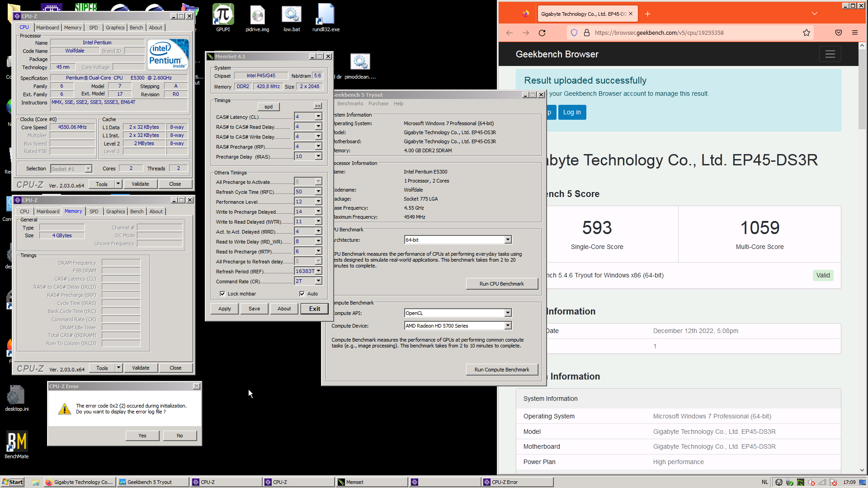Screen dimensions: 868x488
Task: Open a new Firefox tab
Action: (647, 14)
